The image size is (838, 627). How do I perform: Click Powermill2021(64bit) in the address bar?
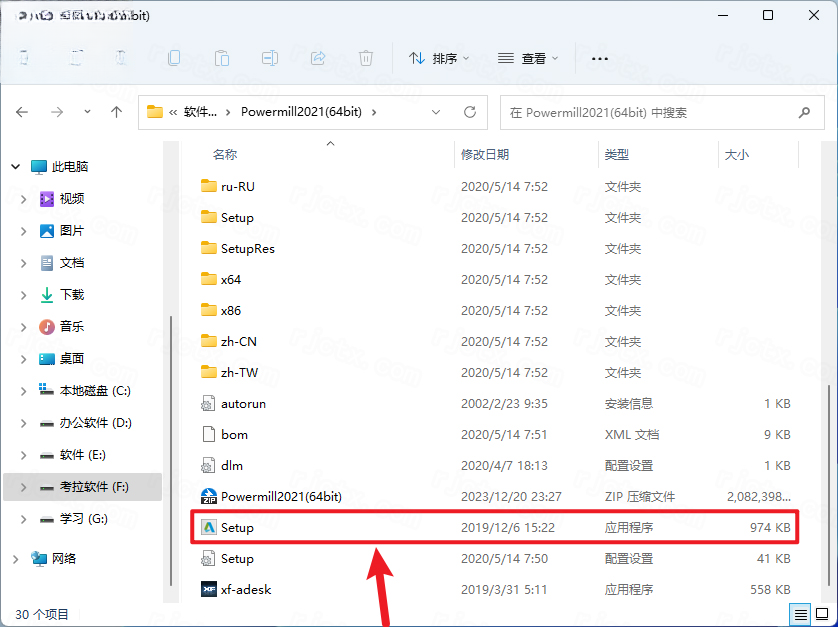click(301, 112)
